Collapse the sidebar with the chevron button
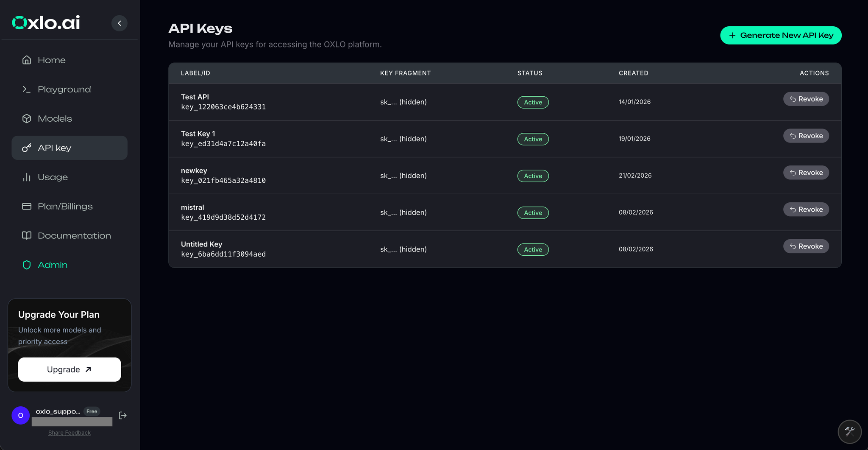868x450 pixels. click(119, 23)
